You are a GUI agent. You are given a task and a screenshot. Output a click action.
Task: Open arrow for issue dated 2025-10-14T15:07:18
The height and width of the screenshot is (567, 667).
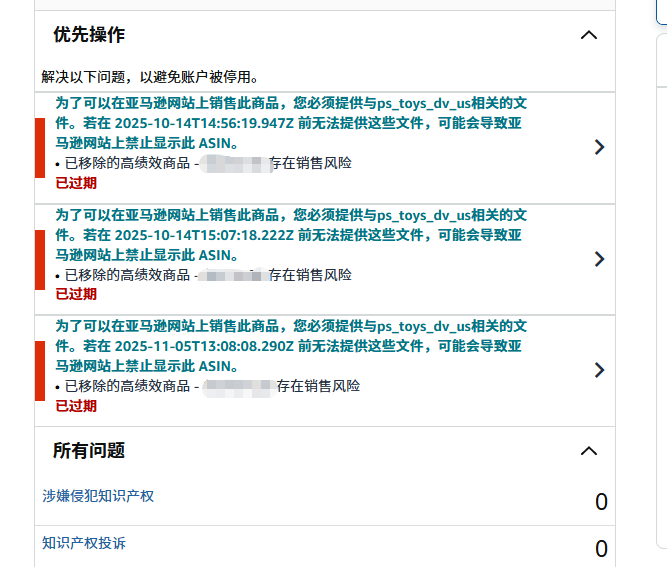599,259
